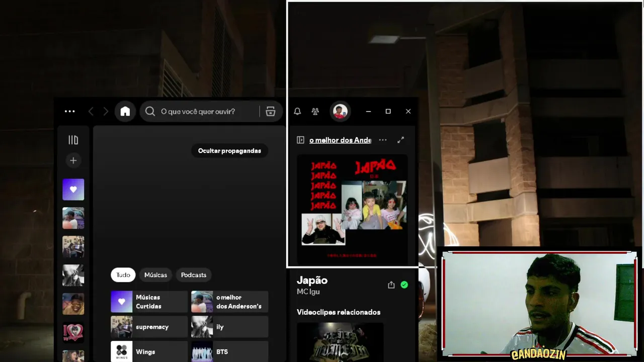The width and height of the screenshot is (644, 362).
Task: Open the Browse icon in search bar
Action: point(271,112)
